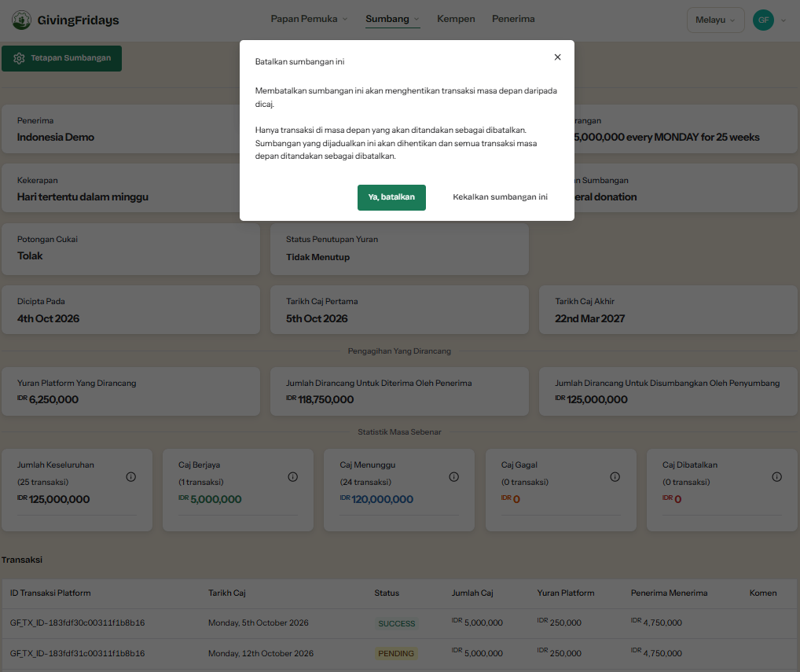Click the 22nd Mar 2027 end date
800x672 pixels.
click(x=590, y=319)
